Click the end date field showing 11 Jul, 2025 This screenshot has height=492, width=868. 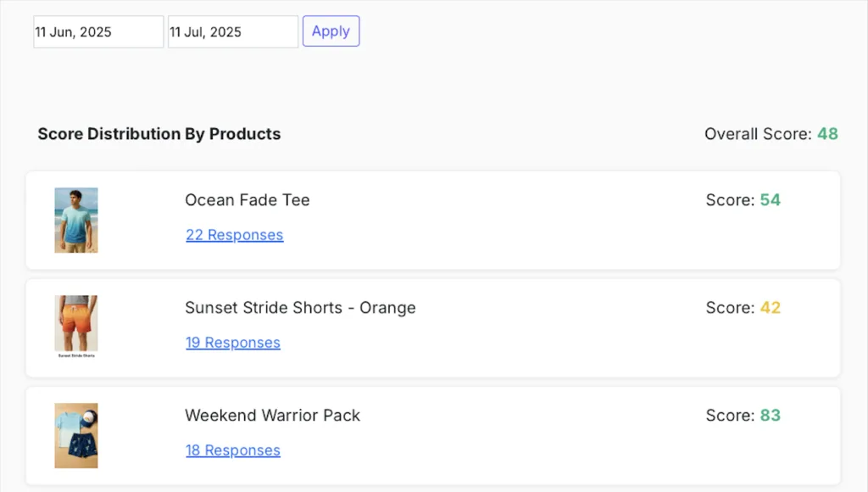pyautogui.click(x=233, y=32)
